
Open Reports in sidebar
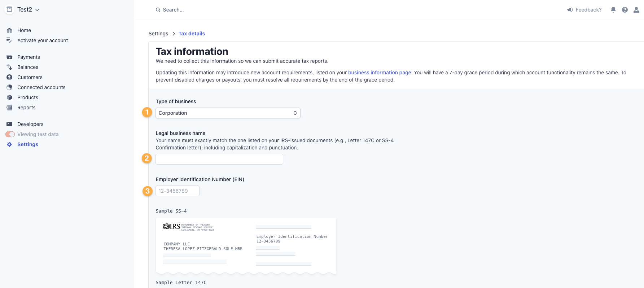click(x=26, y=108)
